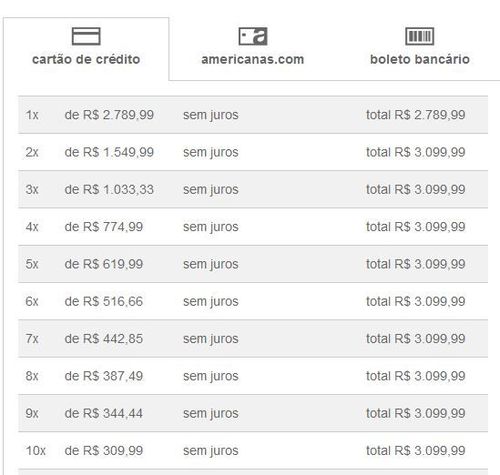Switch to cartão de crédito tab
The width and height of the screenshot is (500, 475).
(x=86, y=49)
